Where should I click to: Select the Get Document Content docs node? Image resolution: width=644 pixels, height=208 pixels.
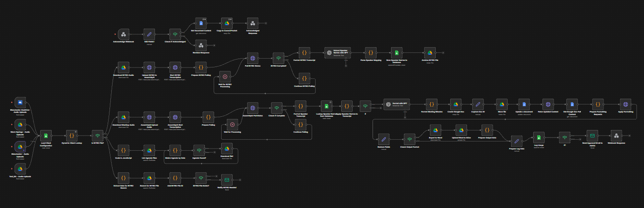pyautogui.click(x=201, y=23)
